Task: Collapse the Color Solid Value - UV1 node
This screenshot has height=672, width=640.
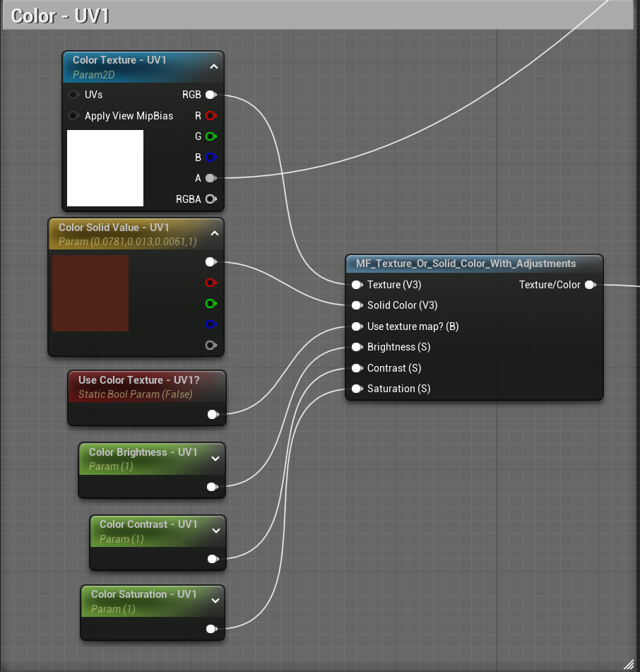Action: click(x=215, y=233)
